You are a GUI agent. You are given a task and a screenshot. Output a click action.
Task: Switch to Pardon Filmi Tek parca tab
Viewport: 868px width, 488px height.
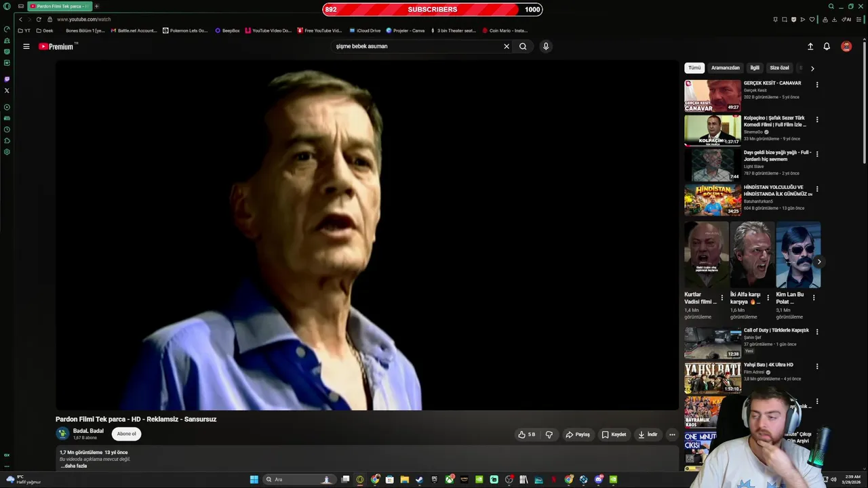click(60, 6)
